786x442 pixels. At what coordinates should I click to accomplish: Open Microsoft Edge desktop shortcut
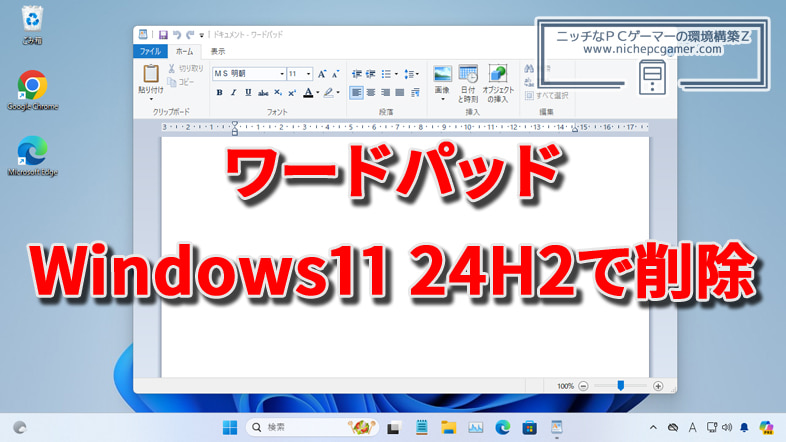33,156
